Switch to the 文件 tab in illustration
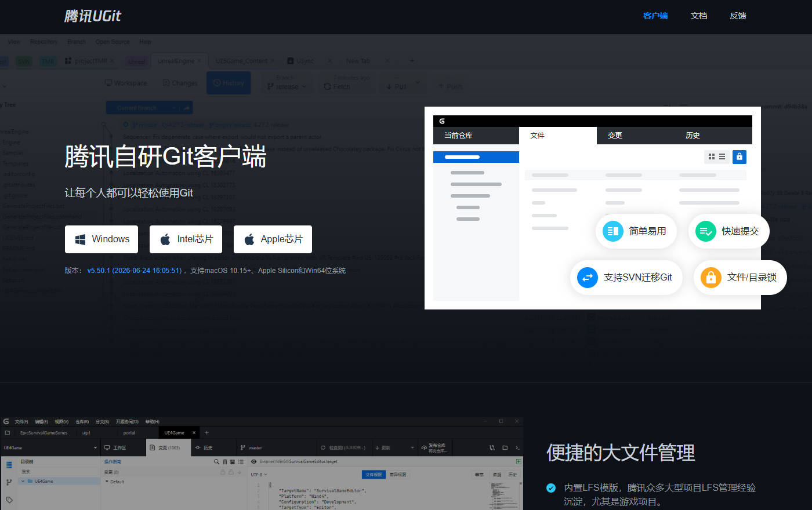 click(558, 136)
